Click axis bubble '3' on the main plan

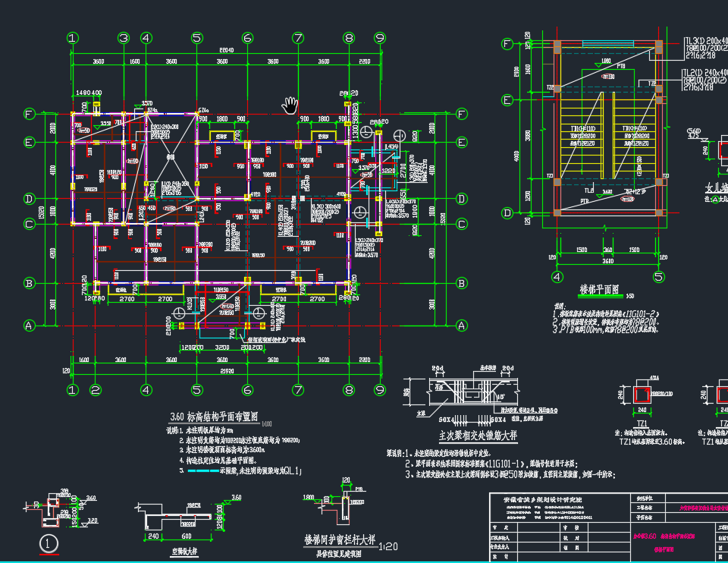[x=124, y=38]
